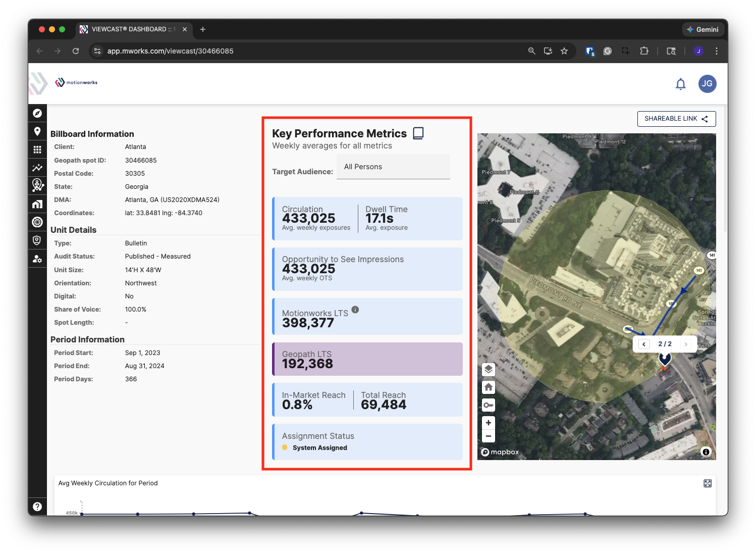This screenshot has height=553, width=756.
Task: Go to previous map spot with chevron
Action: tap(644, 344)
